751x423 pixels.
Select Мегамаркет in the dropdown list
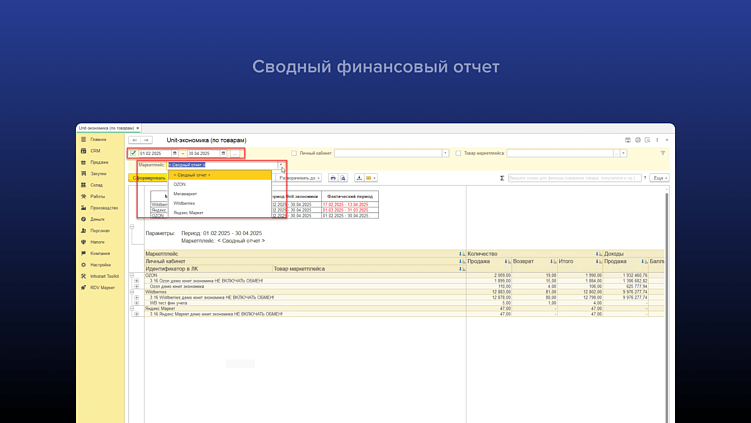(220, 194)
